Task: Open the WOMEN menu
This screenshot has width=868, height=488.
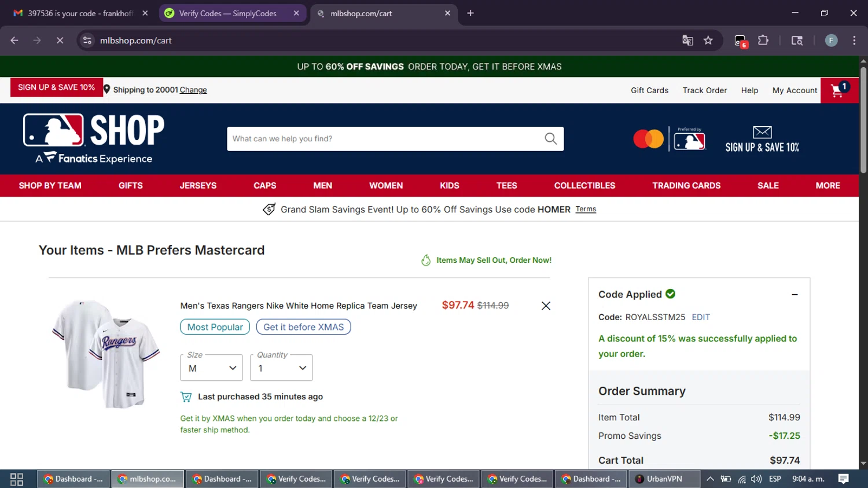Action: click(x=386, y=186)
